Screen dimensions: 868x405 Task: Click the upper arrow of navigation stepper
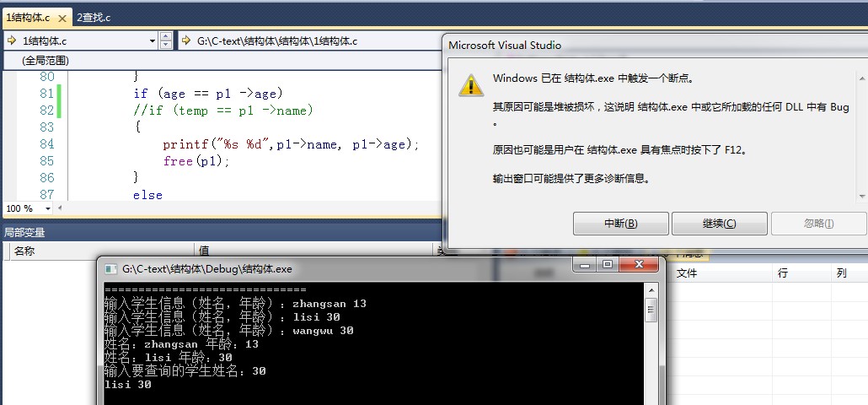165,36
